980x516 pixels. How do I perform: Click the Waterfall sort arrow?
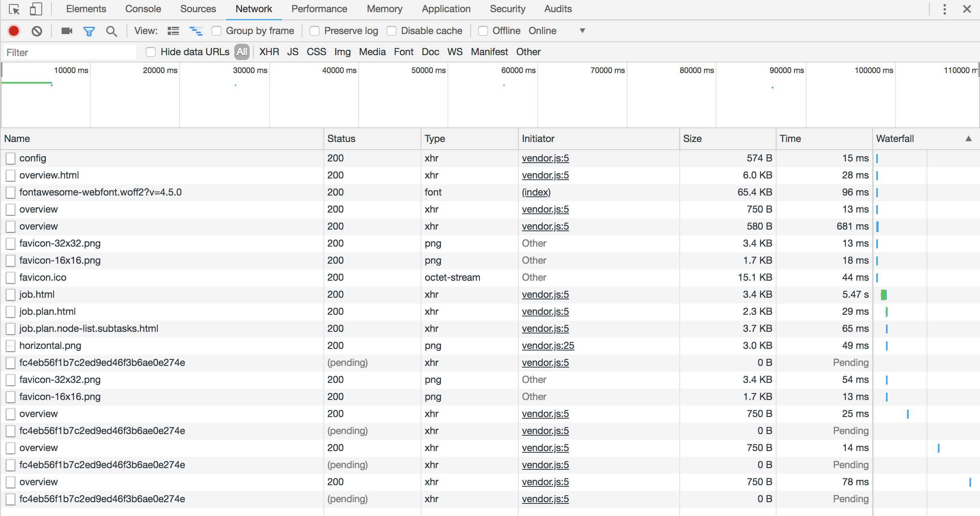tap(969, 139)
